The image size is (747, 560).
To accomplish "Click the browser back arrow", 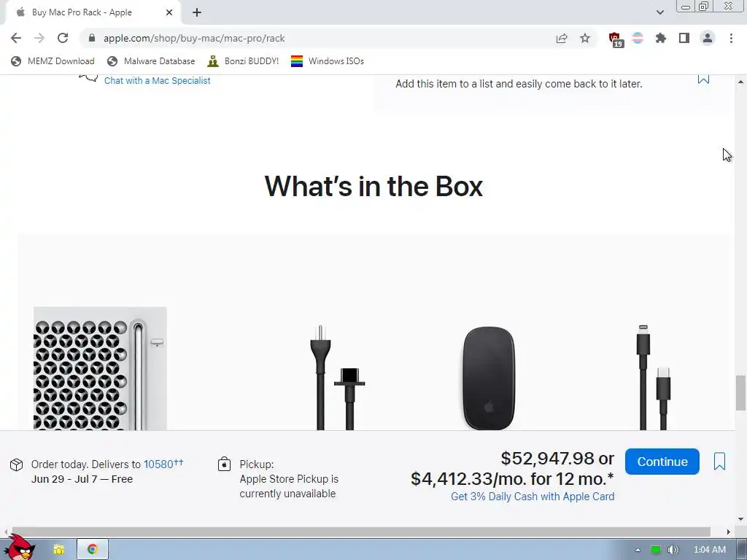I will [x=16, y=38].
